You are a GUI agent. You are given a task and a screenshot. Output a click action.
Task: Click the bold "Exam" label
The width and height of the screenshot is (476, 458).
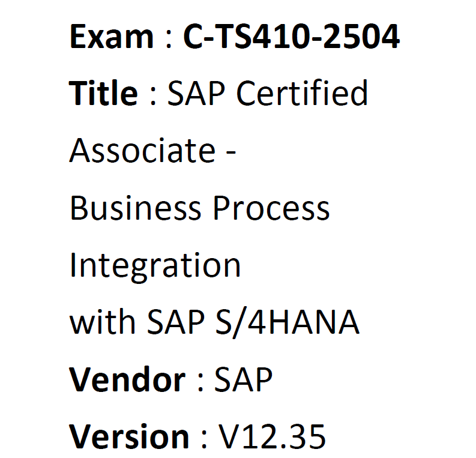111,37
